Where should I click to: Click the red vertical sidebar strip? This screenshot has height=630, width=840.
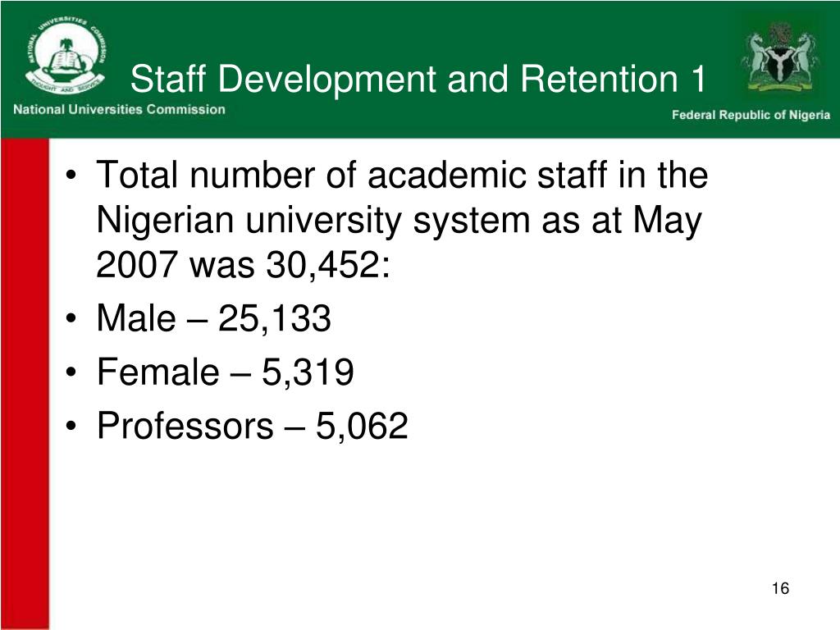tap(25, 384)
